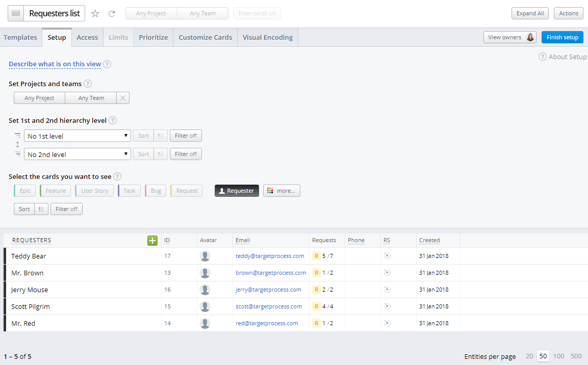Open Teddy Bear's RS target icon
The width and height of the screenshot is (588, 365).
coord(387,255)
